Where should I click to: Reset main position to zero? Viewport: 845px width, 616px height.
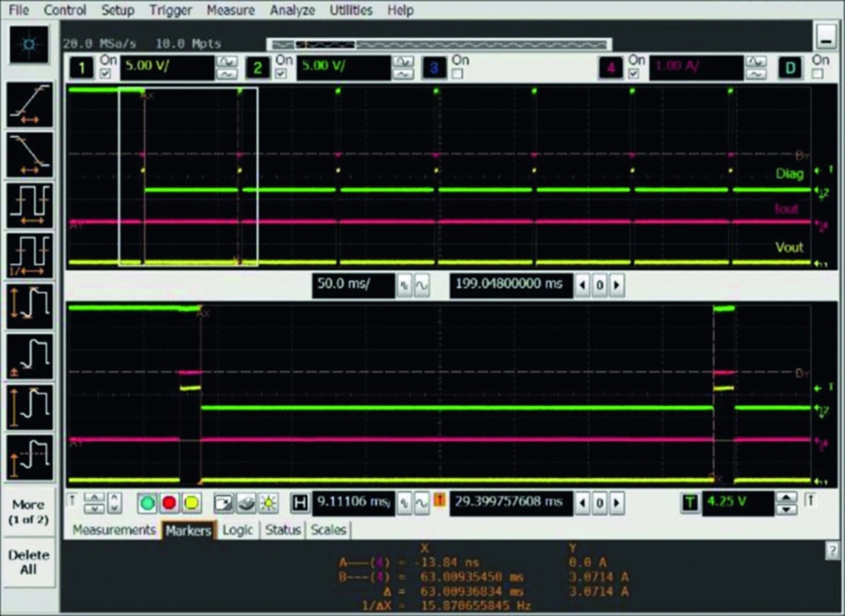coord(599,285)
